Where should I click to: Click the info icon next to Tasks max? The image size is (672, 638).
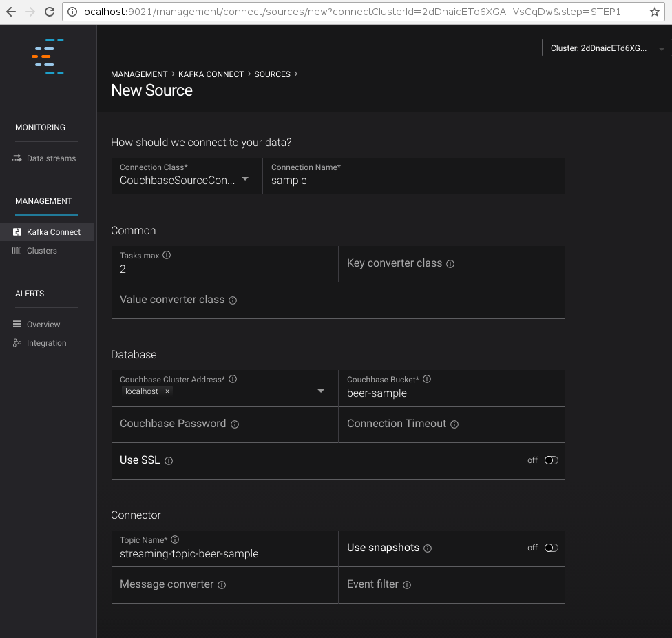tap(167, 255)
